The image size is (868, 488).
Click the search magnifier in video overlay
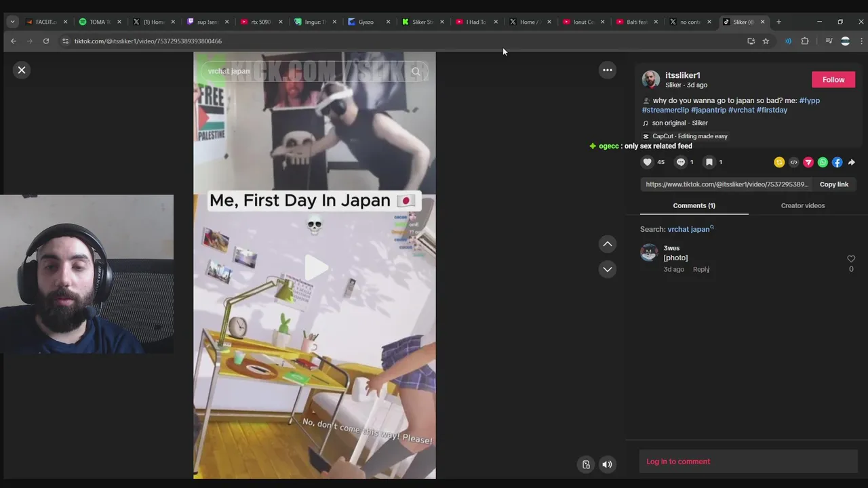click(x=416, y=71)
